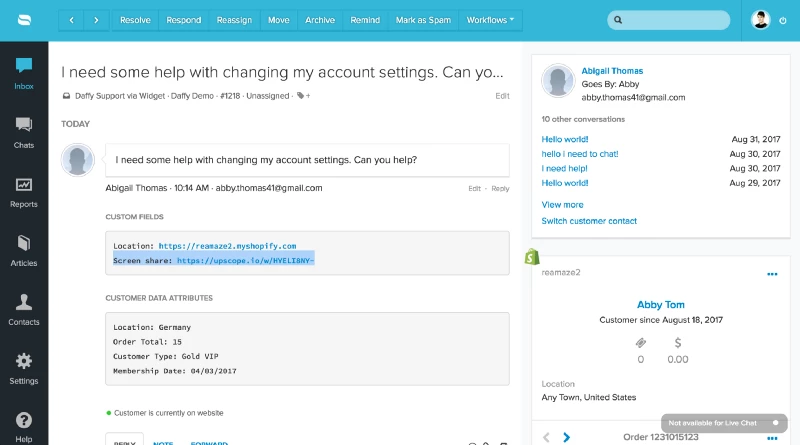This screenshot has height=445, width=800.
Task: Mark the conversation as Spam
Action: [422, 20]
